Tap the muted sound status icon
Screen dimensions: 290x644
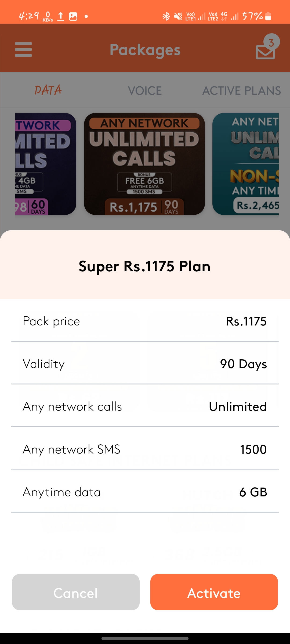tap(178, 16)
